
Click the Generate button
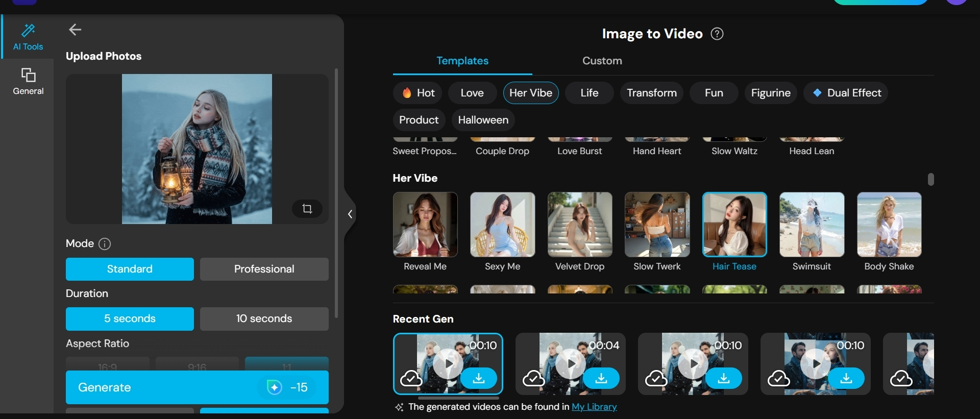pos(197,387)
